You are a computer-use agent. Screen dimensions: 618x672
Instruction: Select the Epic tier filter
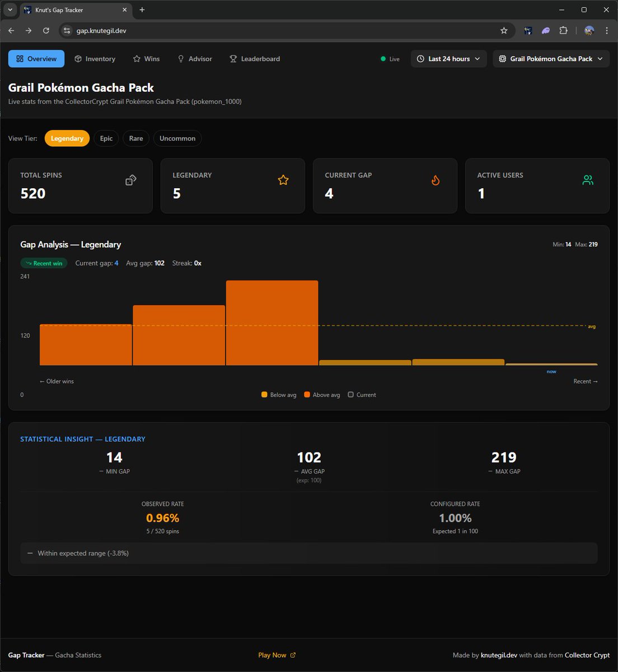point(106,138)
